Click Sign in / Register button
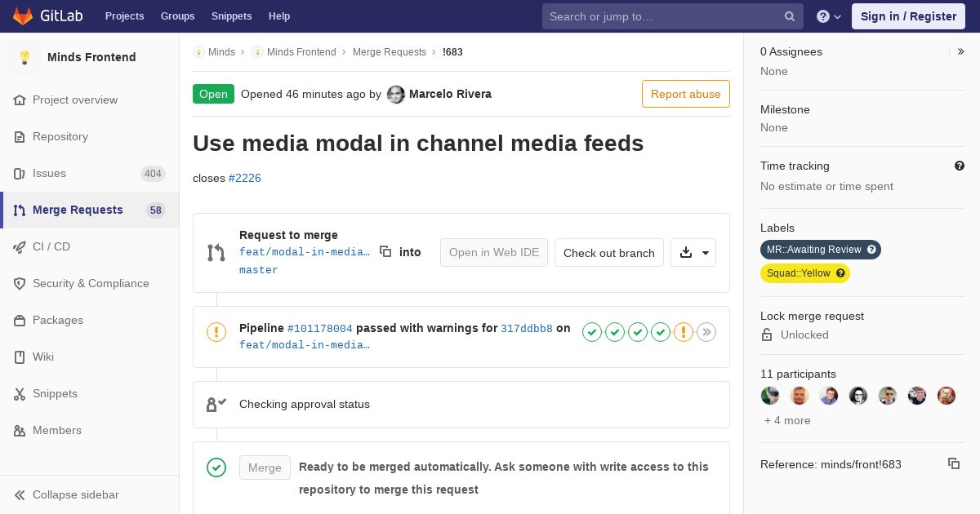The width and height of the screenshot is (980, 514). click(908, 16)
